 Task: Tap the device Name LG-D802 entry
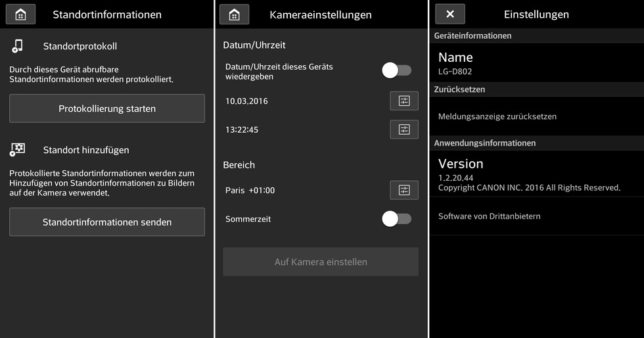tap(455, 63)
